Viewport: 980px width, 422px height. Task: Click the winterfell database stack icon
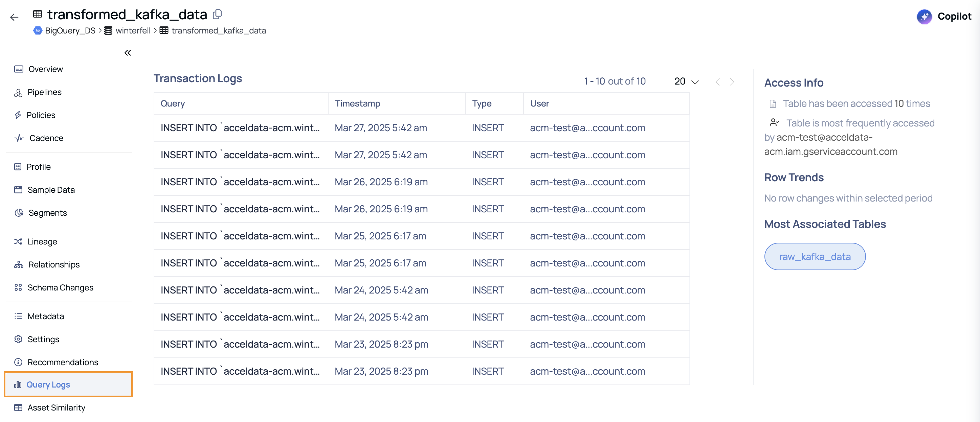tap(108, 30)
